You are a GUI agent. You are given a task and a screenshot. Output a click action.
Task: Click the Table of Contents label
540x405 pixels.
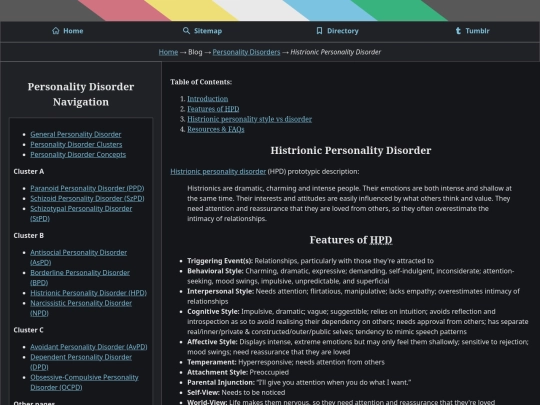click(201, 82)
